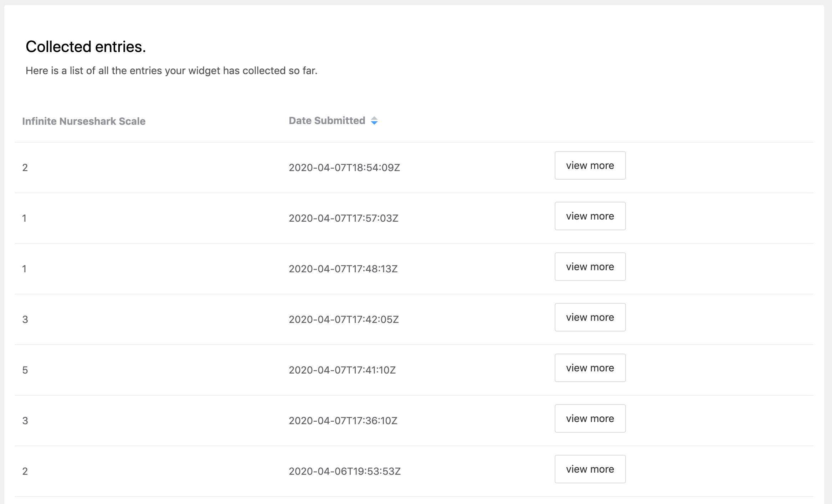
Task: Click scale value 2 in the 19:53:53Z row
Action: coord(25,471)
